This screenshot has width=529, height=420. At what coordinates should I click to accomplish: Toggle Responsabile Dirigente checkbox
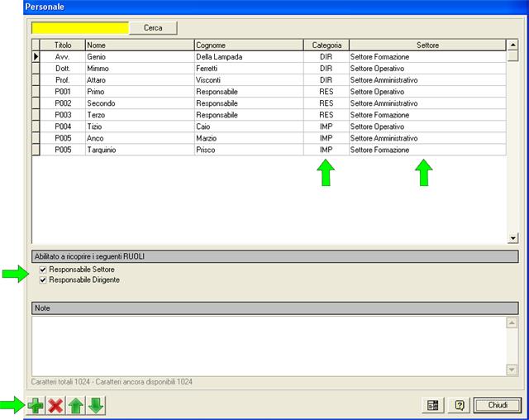(43, 281)
